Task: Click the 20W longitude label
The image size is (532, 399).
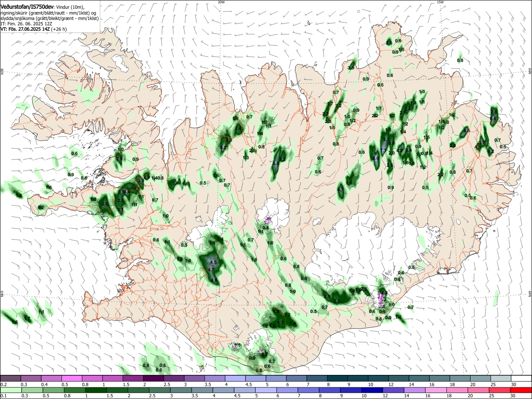Action: 221,2
